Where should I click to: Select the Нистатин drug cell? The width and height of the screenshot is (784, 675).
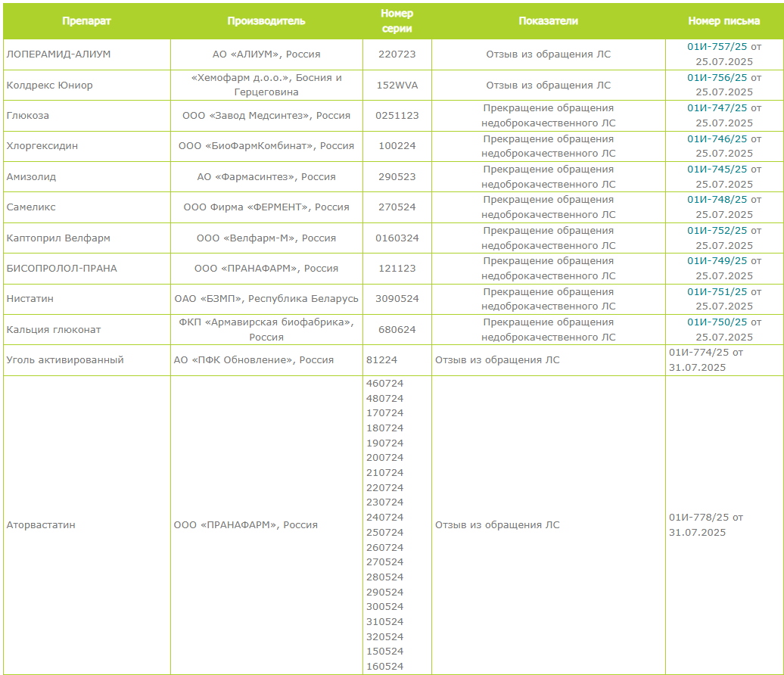[x=86, y=299]
